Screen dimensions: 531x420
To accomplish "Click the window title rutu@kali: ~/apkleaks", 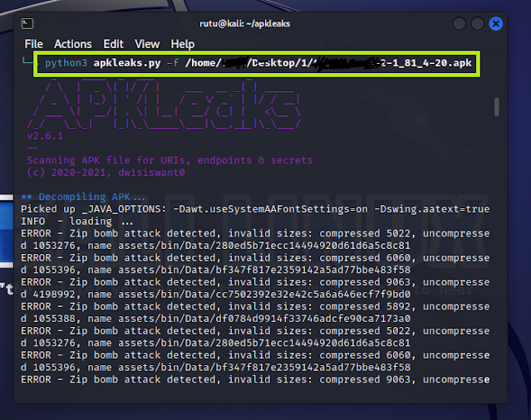I will 245,24.
